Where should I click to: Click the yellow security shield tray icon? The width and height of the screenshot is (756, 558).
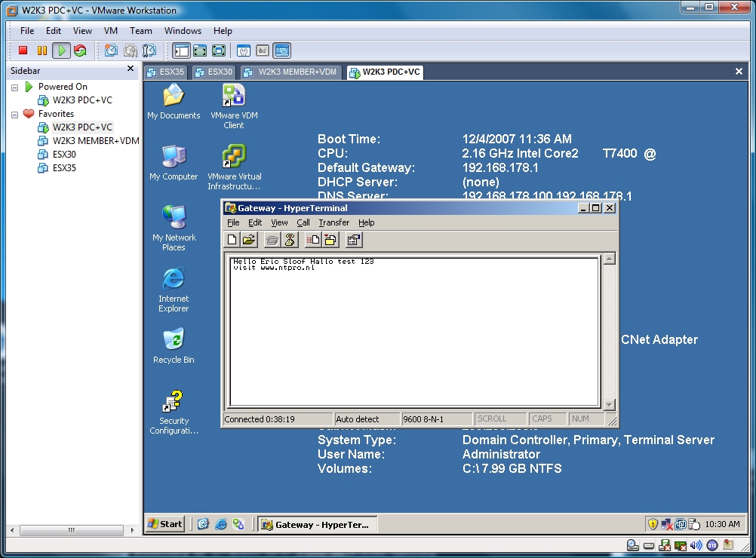[x=653, y=524]
